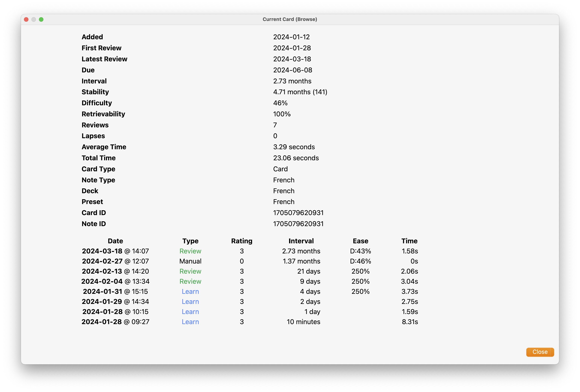Image resolution: width=580 pixels, height=392 pixels.
Task: Select the log entry 2024-02-13 @ 14:20
Action: coord(115,271)
